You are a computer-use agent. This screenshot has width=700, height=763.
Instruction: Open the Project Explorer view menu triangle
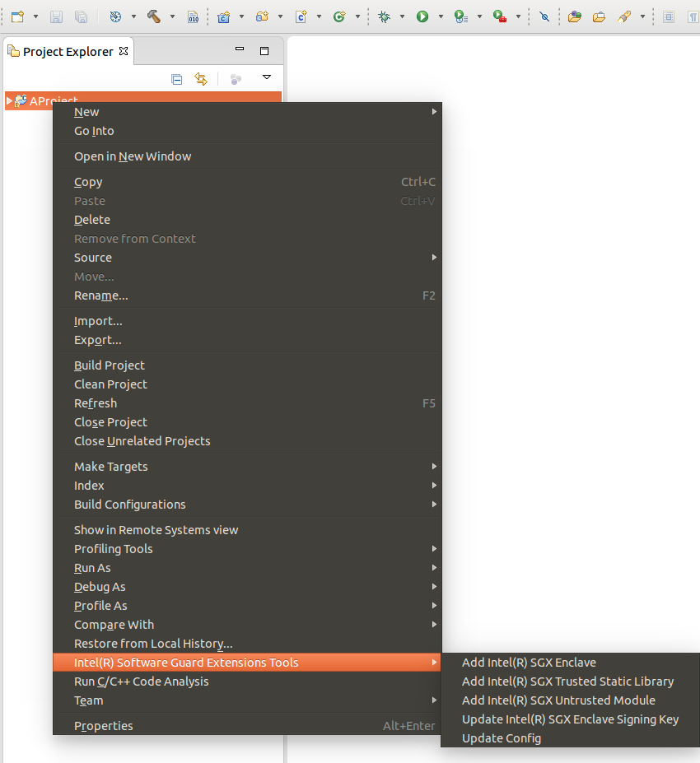(x=266, y=77)
